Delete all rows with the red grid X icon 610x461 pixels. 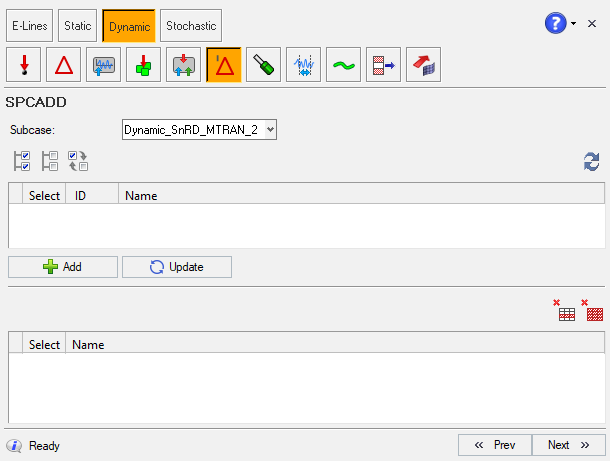point(592,310)
